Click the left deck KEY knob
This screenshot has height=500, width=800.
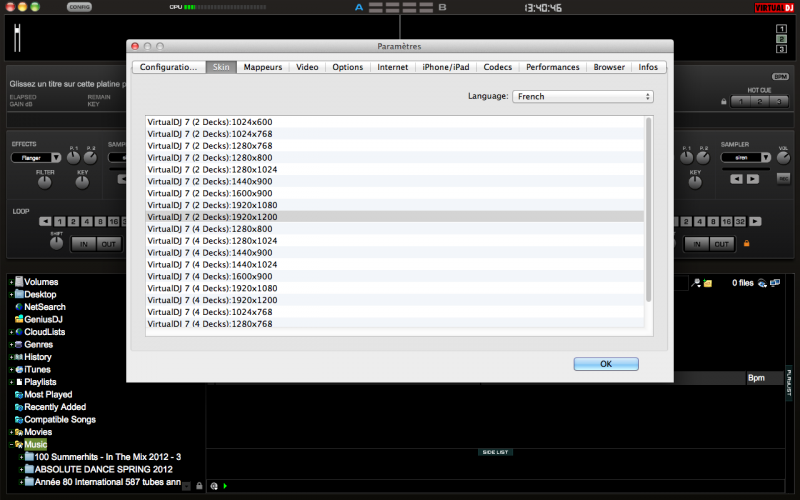[x=82, y=182]
